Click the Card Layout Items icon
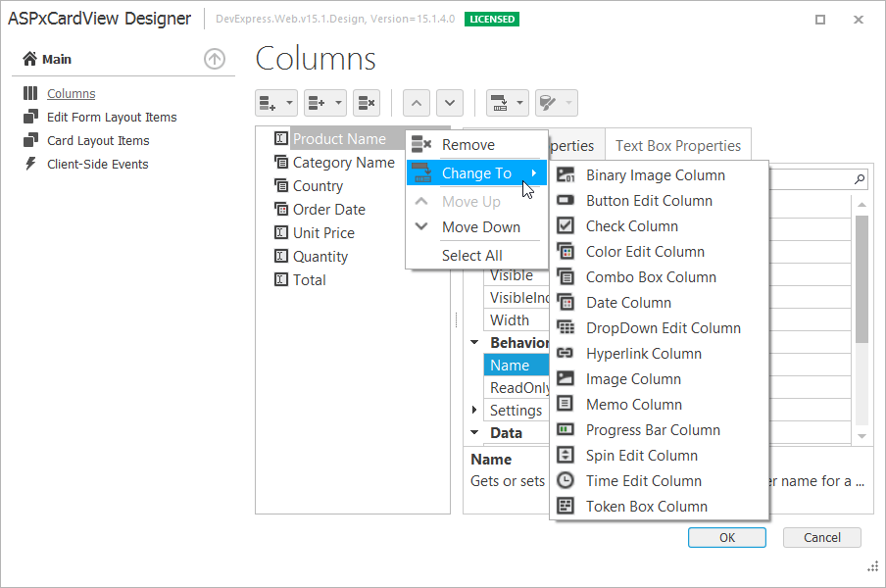The height and width of the screenshot is (588, 886). (30, 140)
